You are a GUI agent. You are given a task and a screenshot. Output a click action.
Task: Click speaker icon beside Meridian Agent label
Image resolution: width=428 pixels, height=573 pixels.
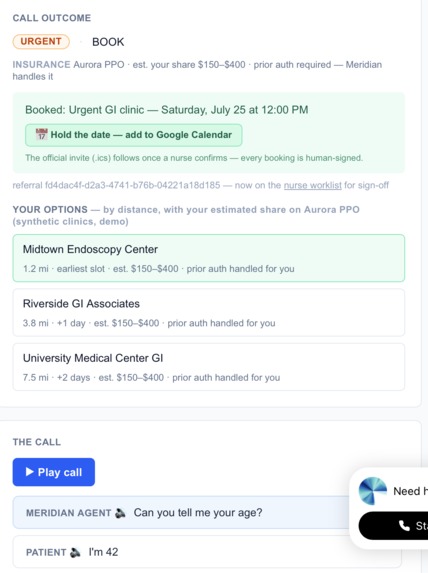click(120, 513)
